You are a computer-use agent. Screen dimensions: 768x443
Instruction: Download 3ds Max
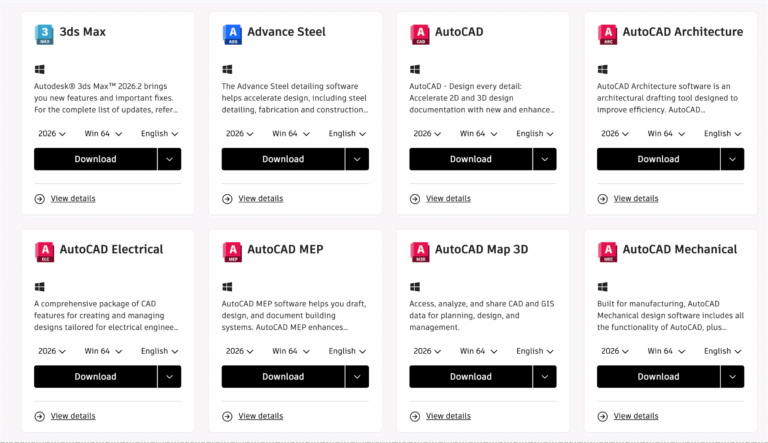(95, 159)
